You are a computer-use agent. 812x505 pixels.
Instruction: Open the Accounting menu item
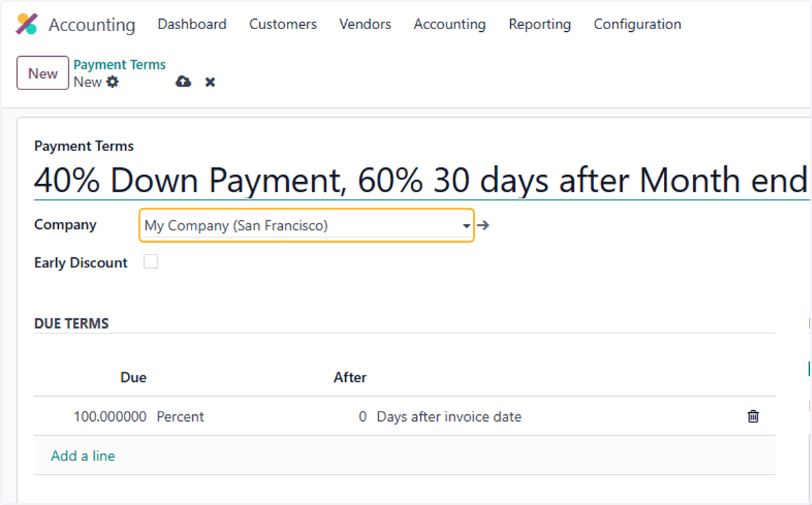[x=450, y=24]
